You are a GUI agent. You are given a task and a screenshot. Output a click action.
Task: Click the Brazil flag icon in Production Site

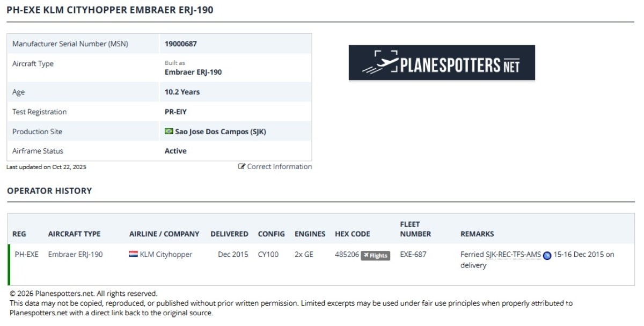(x=169, y=132)
